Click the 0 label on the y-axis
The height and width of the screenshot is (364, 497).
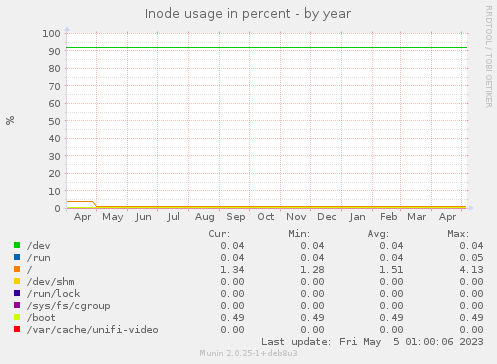(57, 209)
